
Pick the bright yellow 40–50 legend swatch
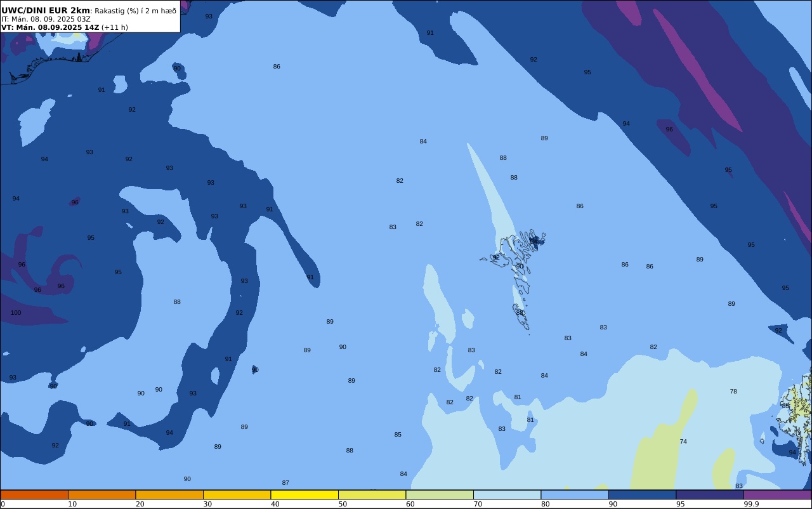[x=304, y=494]
